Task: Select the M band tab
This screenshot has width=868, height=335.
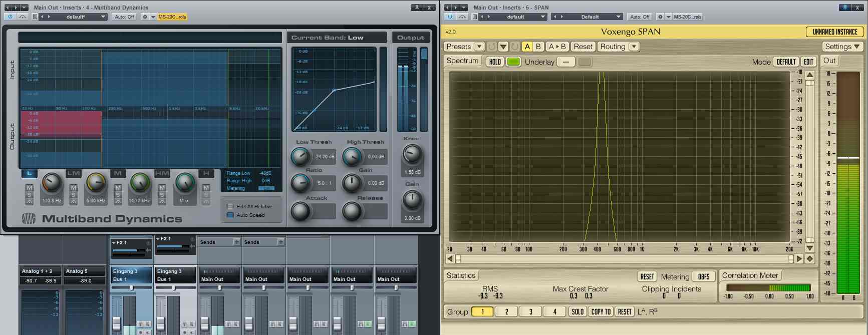Action: click(x=118, y=173)
